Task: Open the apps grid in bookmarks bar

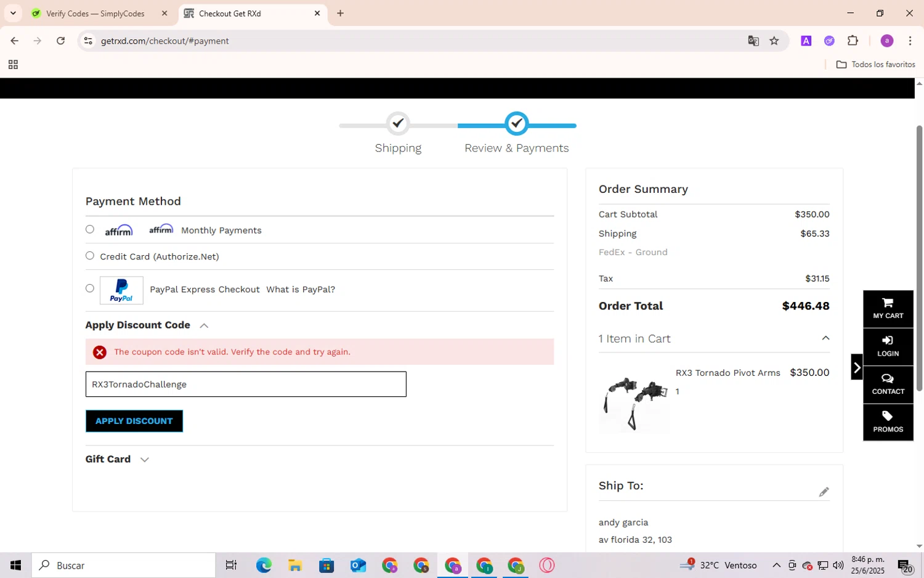Action: (13, 65)
